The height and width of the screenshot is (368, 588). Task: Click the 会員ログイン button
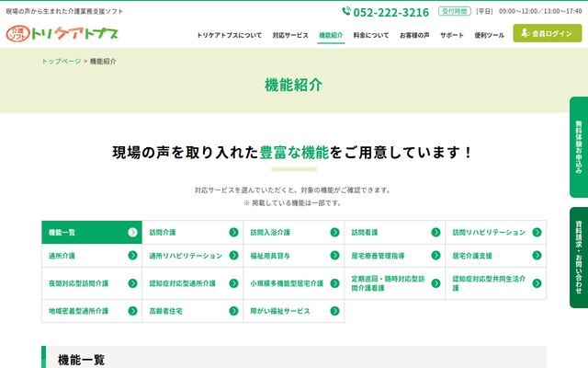pyautogui.click(x=548, y=33)
